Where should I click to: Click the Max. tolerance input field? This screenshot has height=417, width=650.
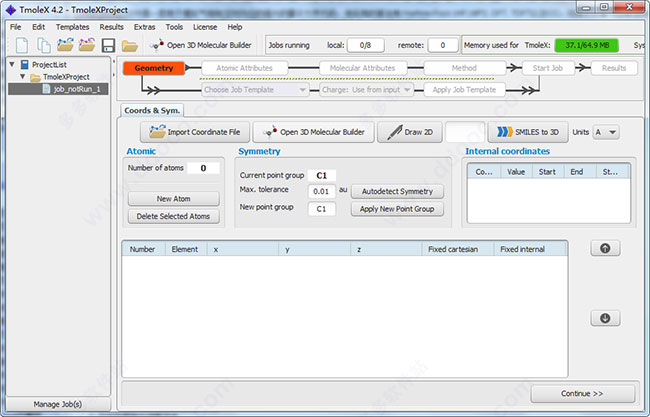[321, 191]
